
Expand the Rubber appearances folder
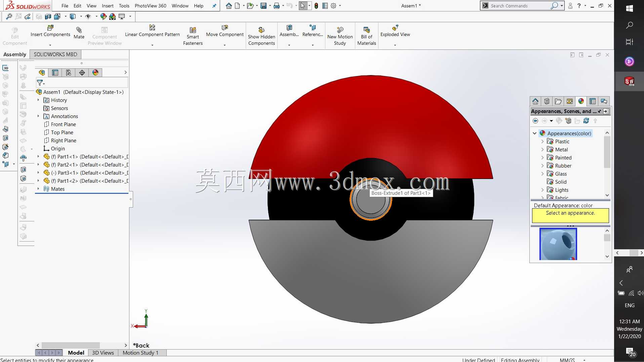tap(542, 166)
